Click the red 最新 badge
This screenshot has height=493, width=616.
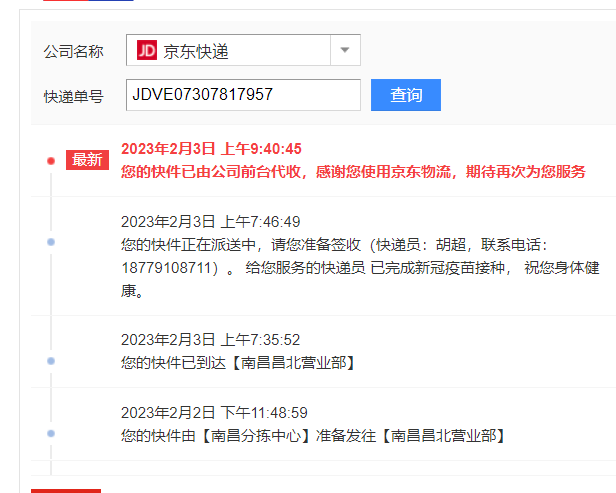pyautogui.click(x=87, y=160)
